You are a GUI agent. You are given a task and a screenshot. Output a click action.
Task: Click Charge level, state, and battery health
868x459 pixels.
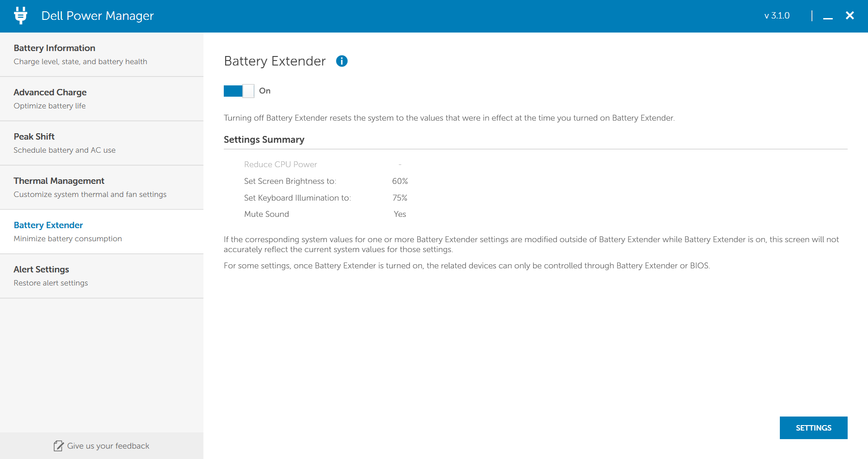pyautogui.click(x=80, y=61)
